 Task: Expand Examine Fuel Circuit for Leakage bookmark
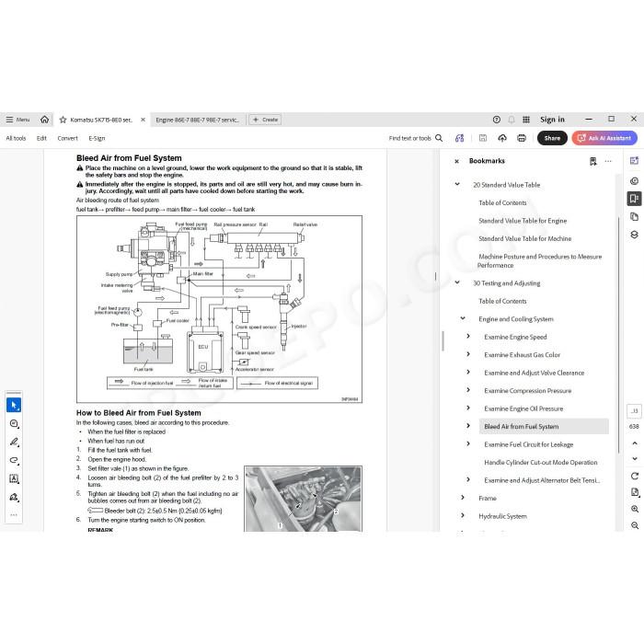click(x=468, y=444)
